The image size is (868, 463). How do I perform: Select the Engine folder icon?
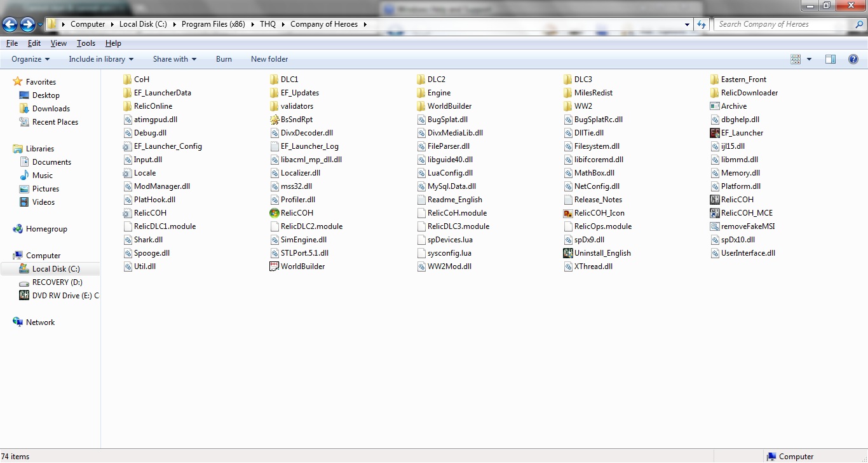[x=421, y=93]
